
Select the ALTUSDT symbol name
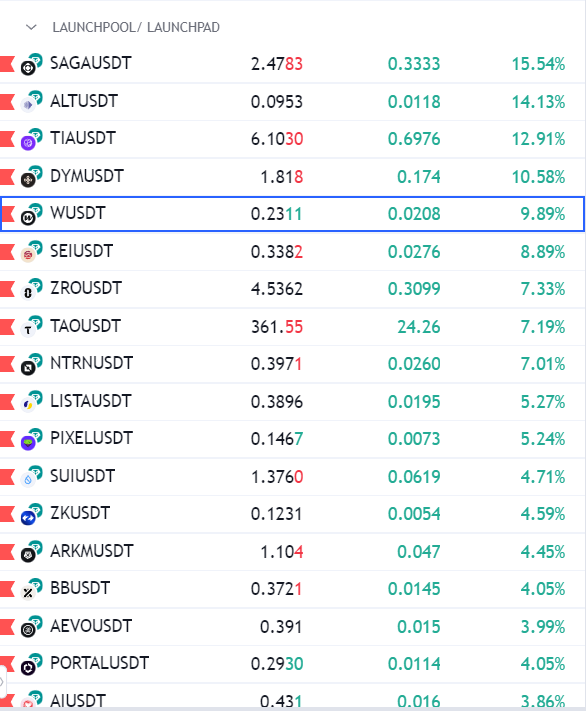(x=84, y=101)
